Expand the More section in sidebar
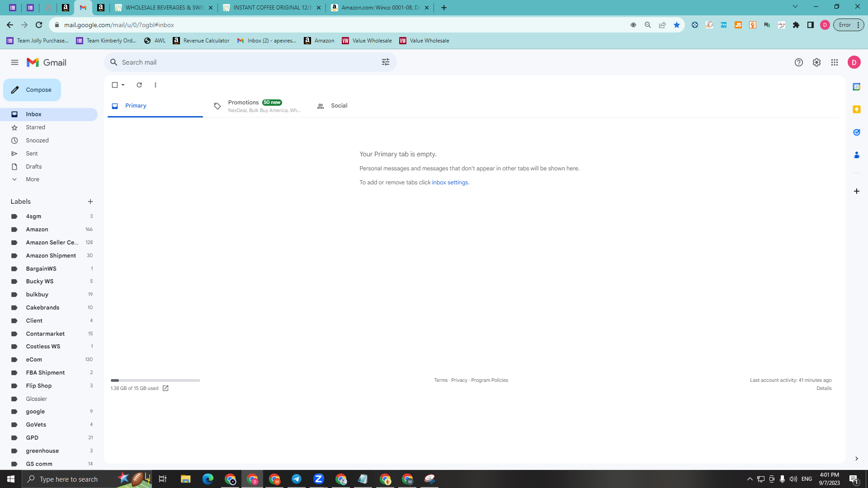Image resolution: width=868 pixels, height=488 pixels. [x=33, y=179]
